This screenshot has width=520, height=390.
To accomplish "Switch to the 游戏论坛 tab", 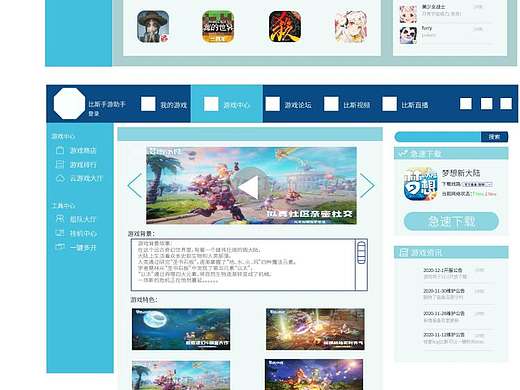I will pos(289,104).
